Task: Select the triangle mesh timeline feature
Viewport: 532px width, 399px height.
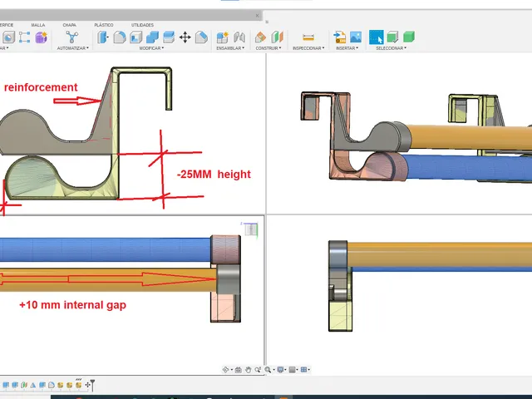Action: point(33,385)
